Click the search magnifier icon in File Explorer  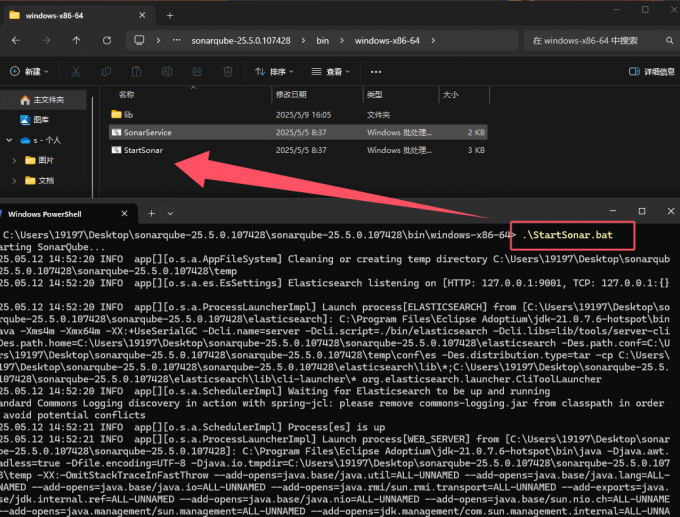click(x=670, y=40)
